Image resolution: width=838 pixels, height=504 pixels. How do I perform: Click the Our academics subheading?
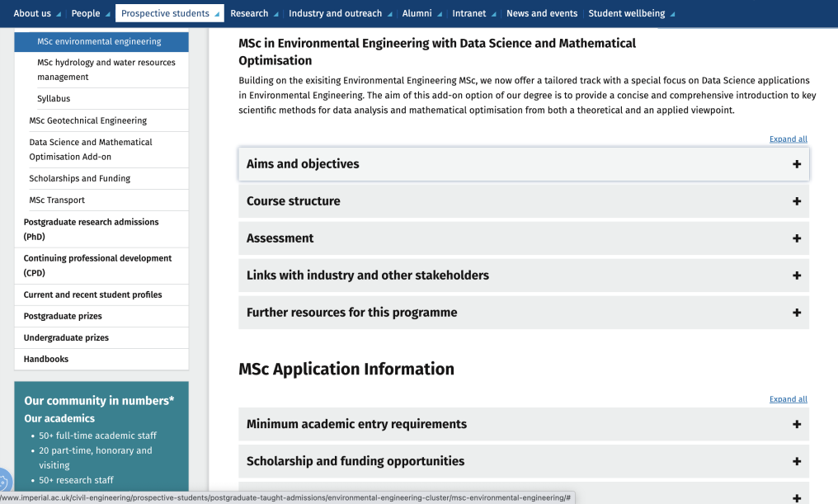[59, 418]
